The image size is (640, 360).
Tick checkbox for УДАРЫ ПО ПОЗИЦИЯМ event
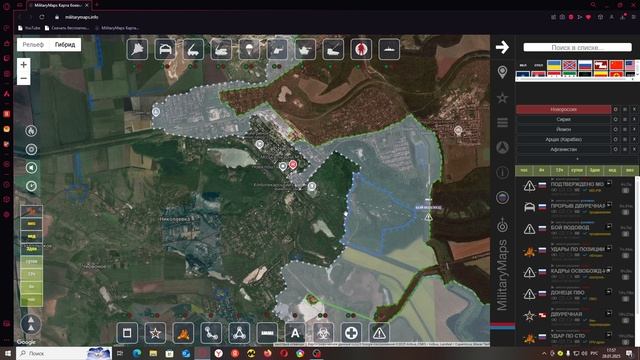pyautogui.click(x=626, y=256)
